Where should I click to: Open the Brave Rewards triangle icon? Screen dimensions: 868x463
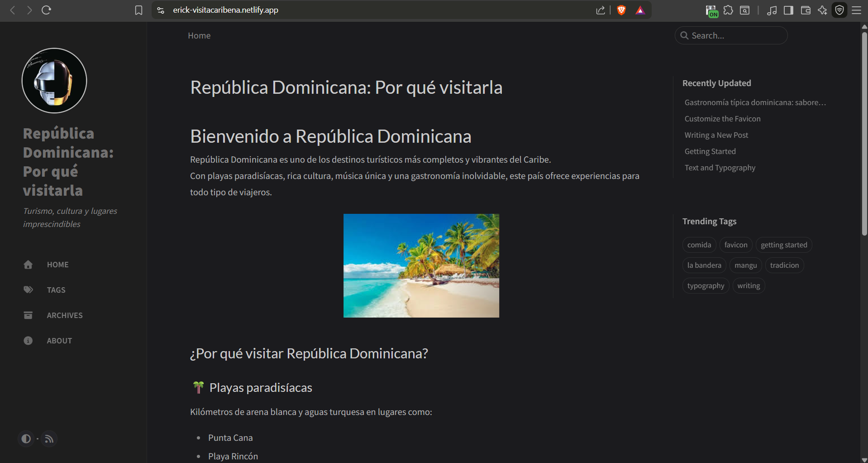(x=640, y=10)
